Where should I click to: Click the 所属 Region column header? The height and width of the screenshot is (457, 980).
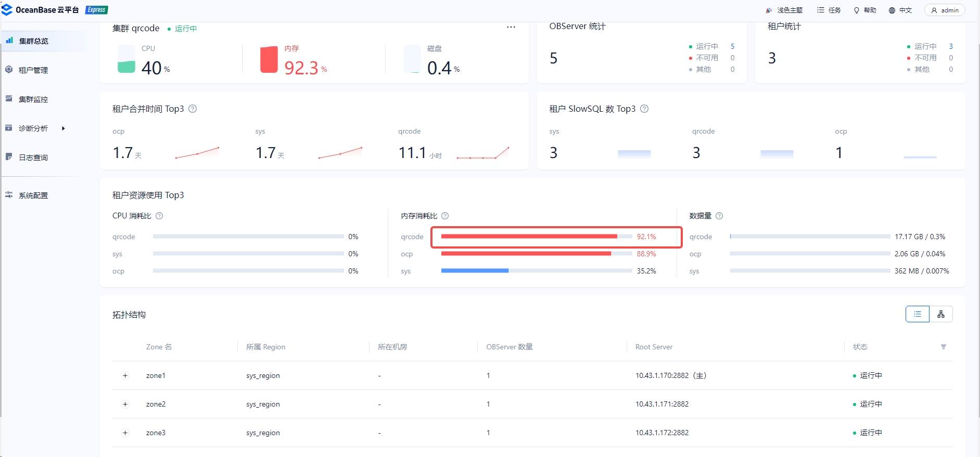(265, 347)
